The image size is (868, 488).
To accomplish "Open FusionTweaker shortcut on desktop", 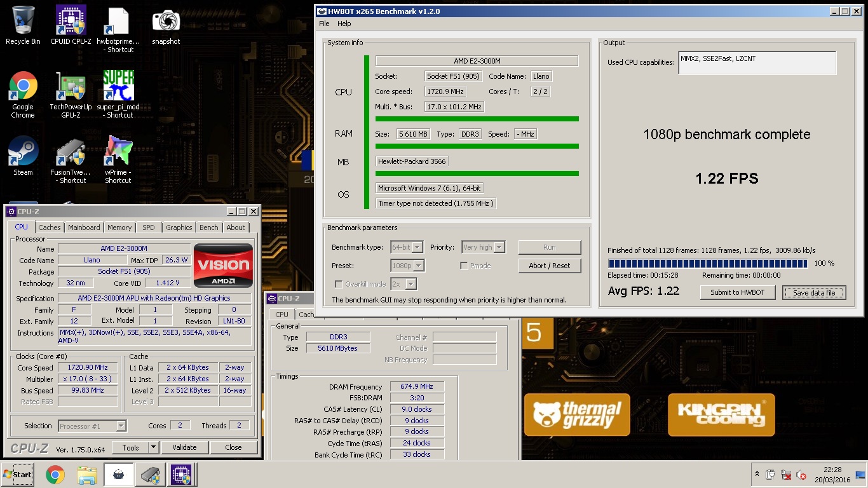I will [71, 159].
